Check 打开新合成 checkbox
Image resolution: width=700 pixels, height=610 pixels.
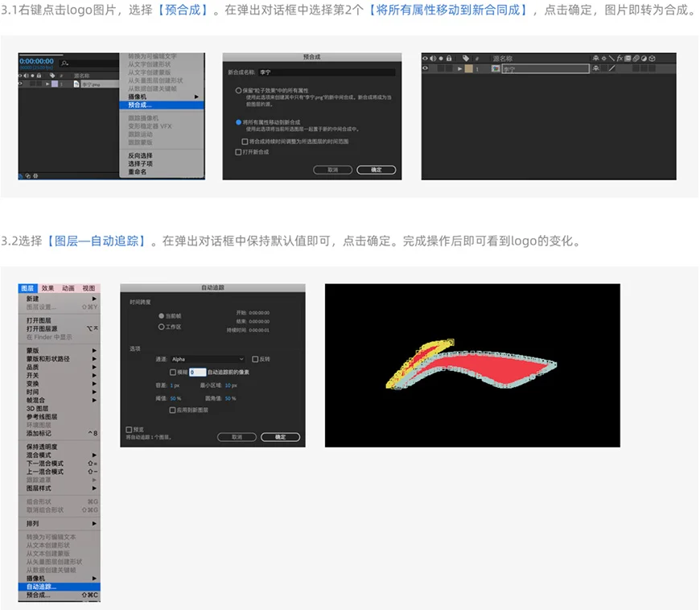(x=238, y=152)
